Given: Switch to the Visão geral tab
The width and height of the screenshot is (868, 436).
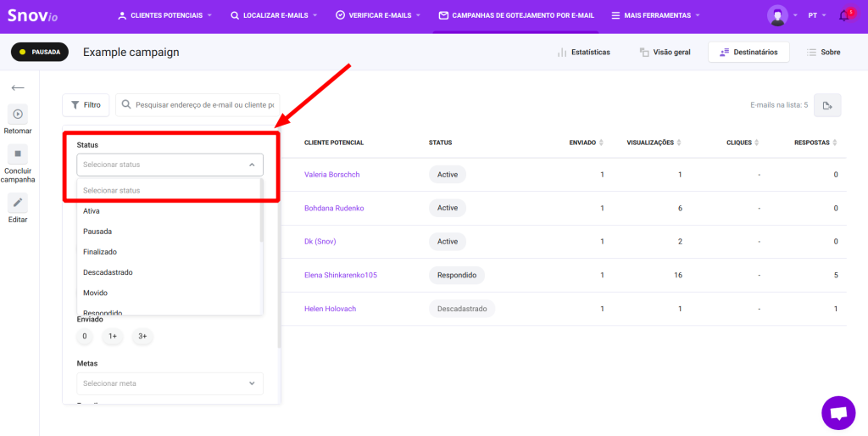Looking at the screenshot, I should pos(665,52).
